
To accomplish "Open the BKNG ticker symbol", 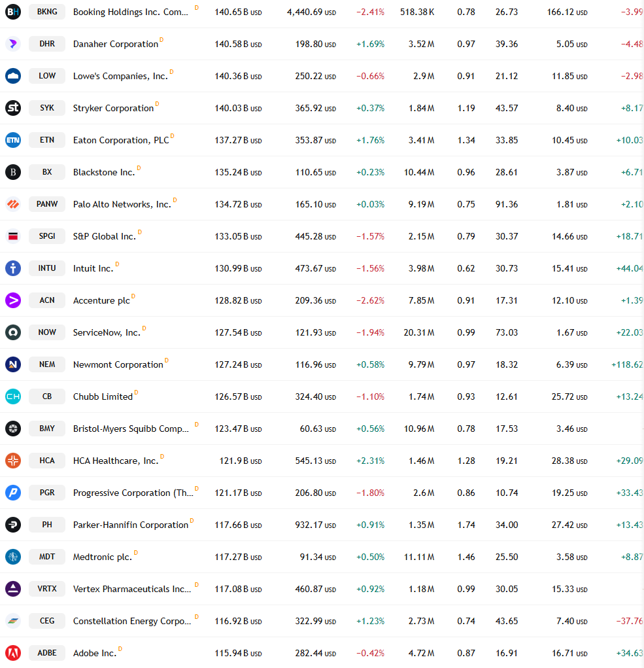I will click(x=47, y=12).
